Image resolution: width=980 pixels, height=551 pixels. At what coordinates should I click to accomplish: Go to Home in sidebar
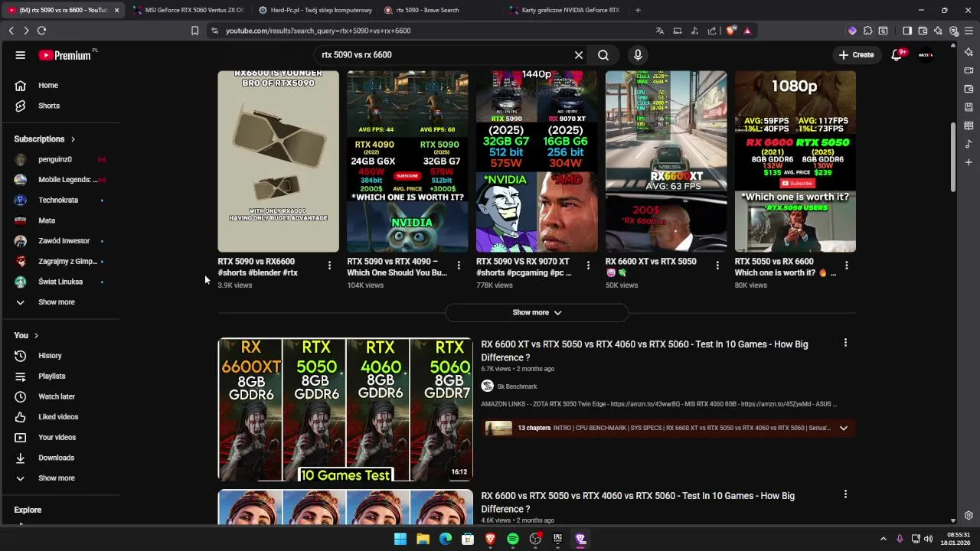pos(48,86)
